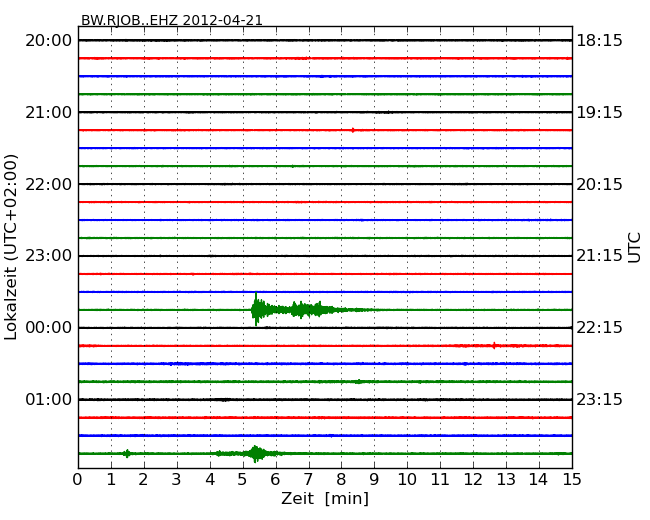Click the Zeit [min] axis label
Viewport: 650px width, 520px height.
coord(325,498)
